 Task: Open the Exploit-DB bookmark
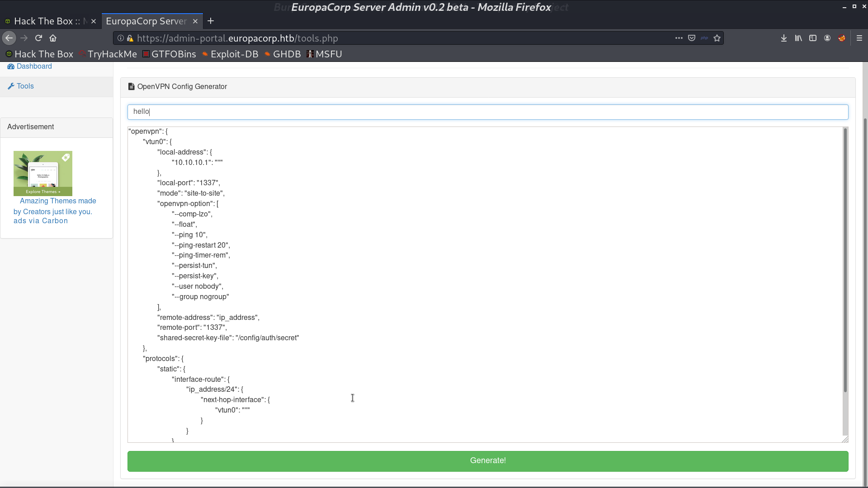click(230, 54)
